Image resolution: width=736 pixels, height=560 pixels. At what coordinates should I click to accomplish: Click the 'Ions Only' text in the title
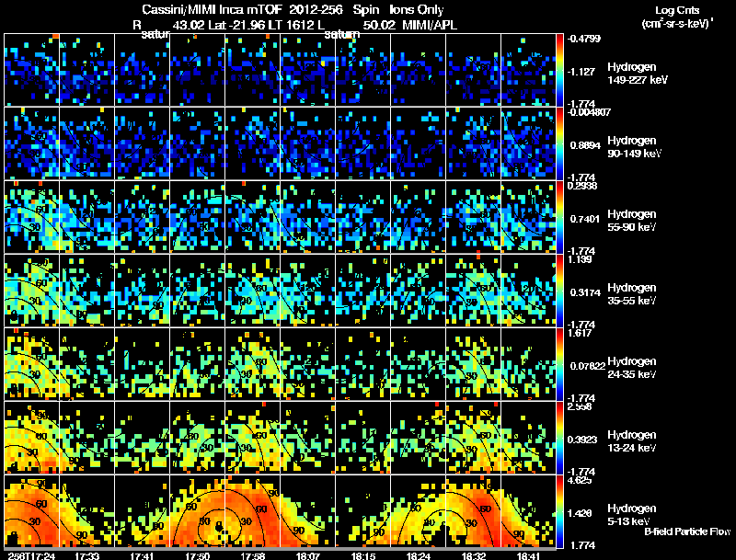pos(417,10)
